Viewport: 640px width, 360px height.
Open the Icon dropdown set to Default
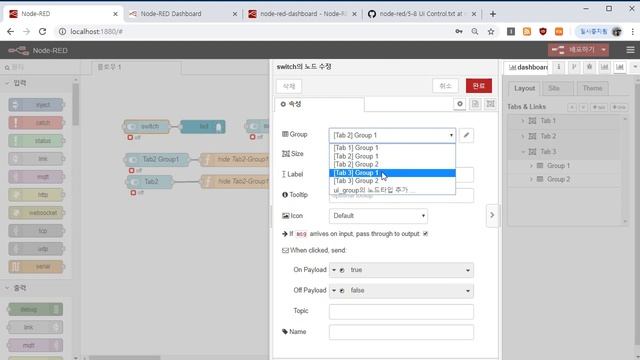tap(378, 216)
